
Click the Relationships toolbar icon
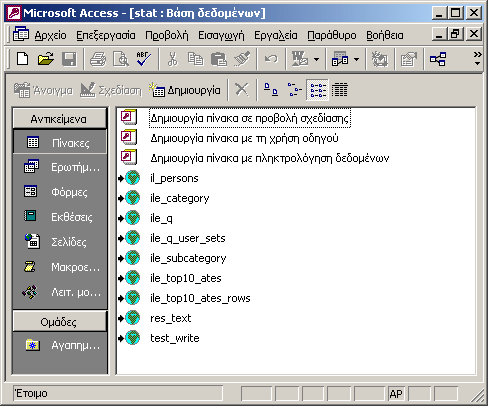pos(438,59)
